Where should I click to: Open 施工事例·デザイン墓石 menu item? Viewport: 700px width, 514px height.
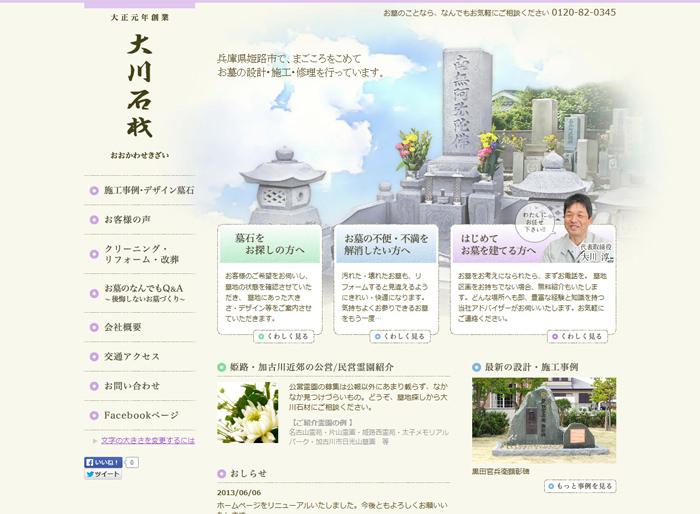[139, 190]
